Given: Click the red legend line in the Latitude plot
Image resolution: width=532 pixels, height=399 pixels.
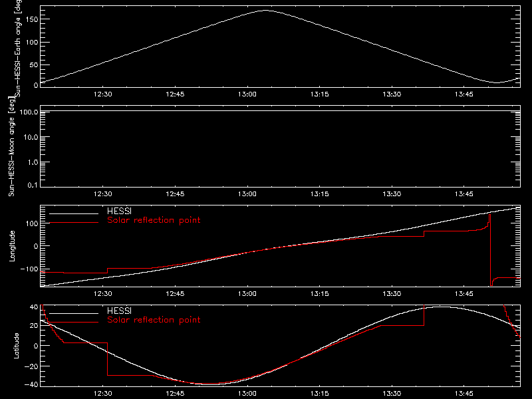Looking at the screenshot, I should click(x=74, y=323).
